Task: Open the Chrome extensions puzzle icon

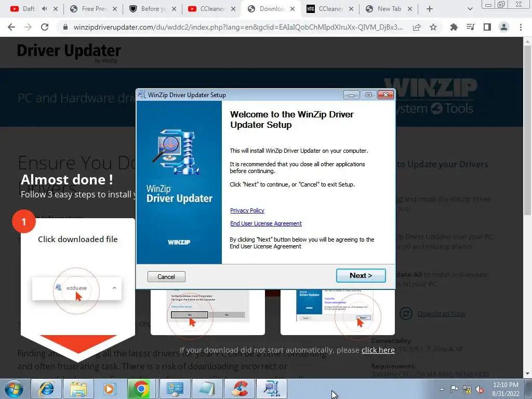Action: point(454,27)
